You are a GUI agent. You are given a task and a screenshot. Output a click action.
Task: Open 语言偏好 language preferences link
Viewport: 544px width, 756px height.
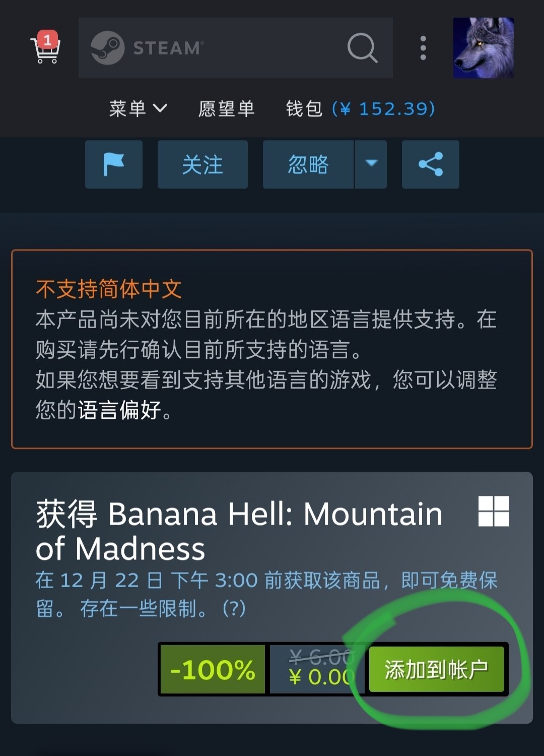(119, 410)
